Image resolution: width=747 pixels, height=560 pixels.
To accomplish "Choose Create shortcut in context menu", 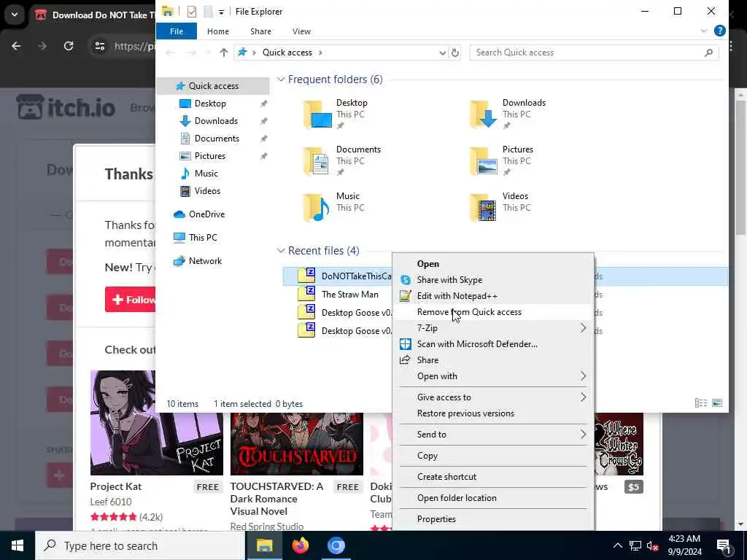I will (492, 477).
